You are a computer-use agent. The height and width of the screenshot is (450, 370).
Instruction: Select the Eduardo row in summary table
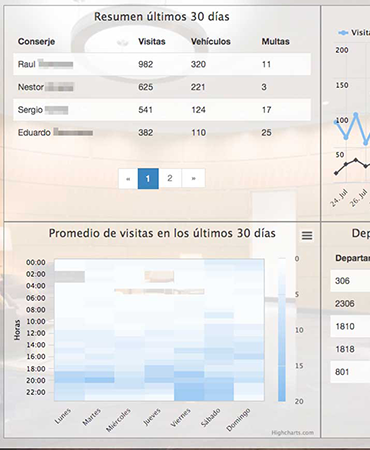coord(162,132)
